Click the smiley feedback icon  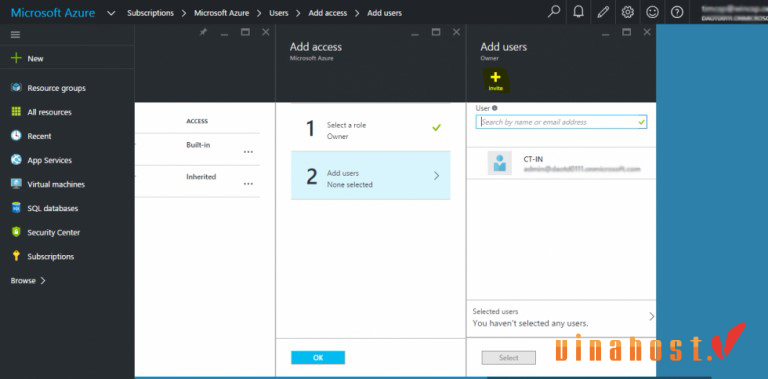pyautogui.click(x=652, y=12)
